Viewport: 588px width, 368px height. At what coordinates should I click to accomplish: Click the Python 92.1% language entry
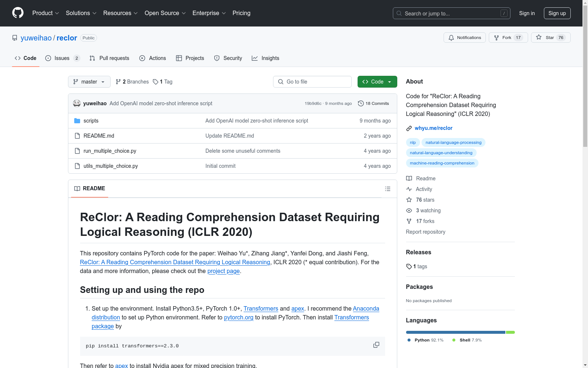[426, 340]
